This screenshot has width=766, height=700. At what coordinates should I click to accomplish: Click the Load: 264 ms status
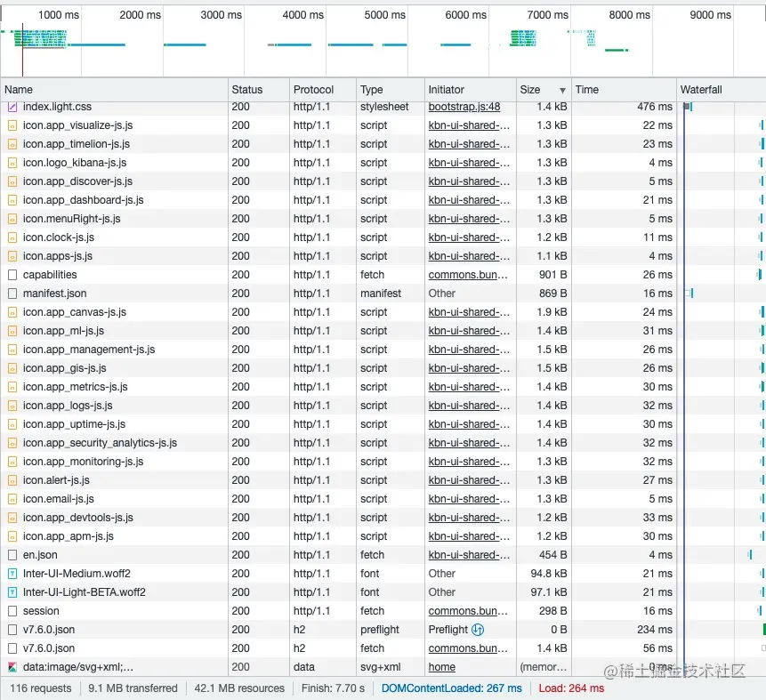coord(571,688)
